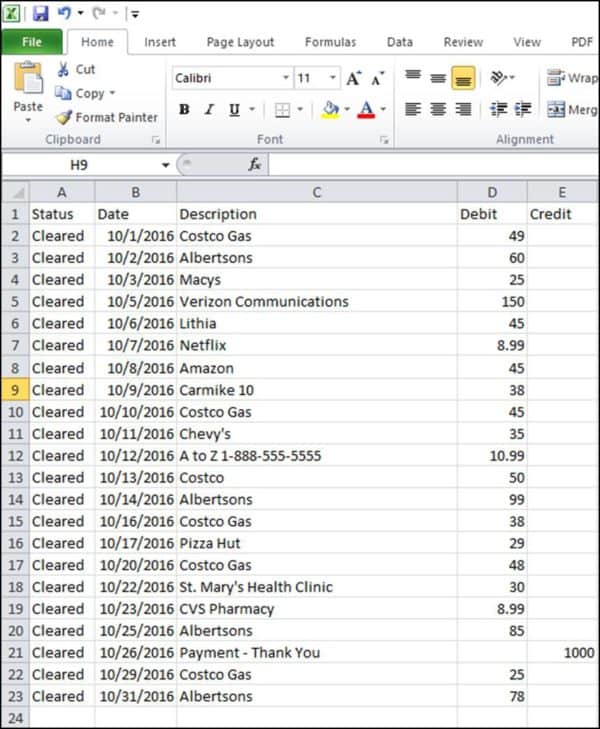Center text horizontally
The image size is (600, 729).
tap(438, 110)
